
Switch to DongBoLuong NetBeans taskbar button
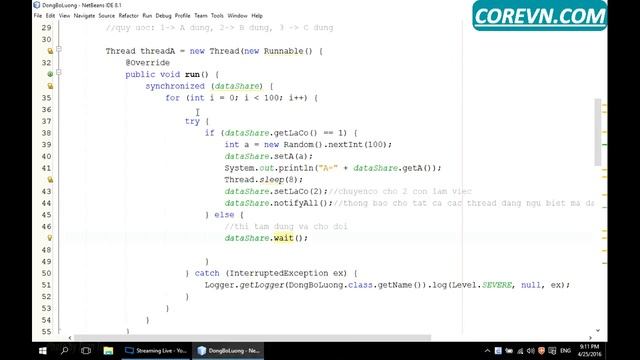[229, 351]
